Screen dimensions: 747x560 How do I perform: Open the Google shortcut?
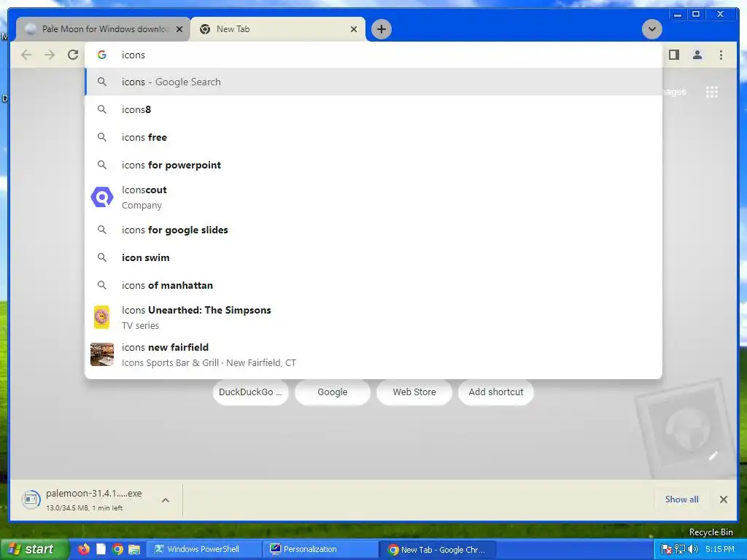tap(333, 392)
